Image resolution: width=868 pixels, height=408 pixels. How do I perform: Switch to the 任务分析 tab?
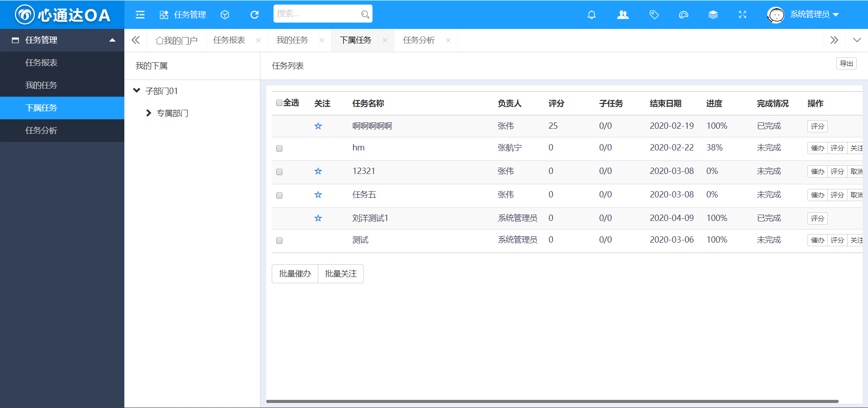[419, 40]
